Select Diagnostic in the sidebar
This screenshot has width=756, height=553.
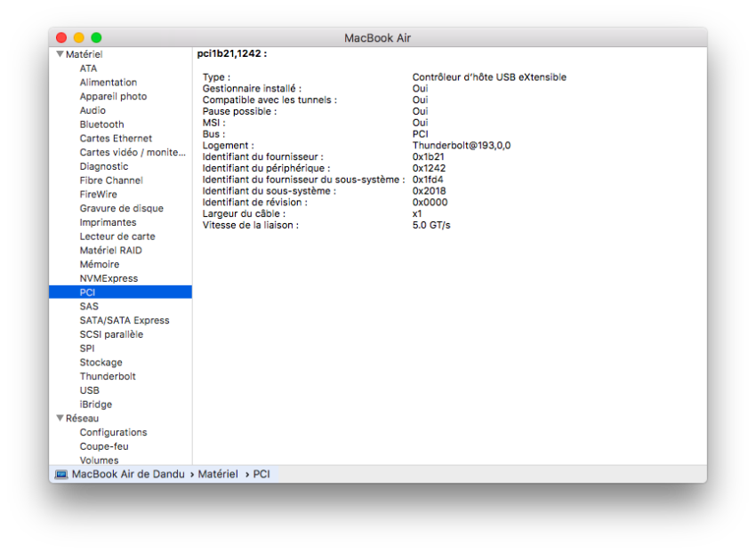(104, 166)
